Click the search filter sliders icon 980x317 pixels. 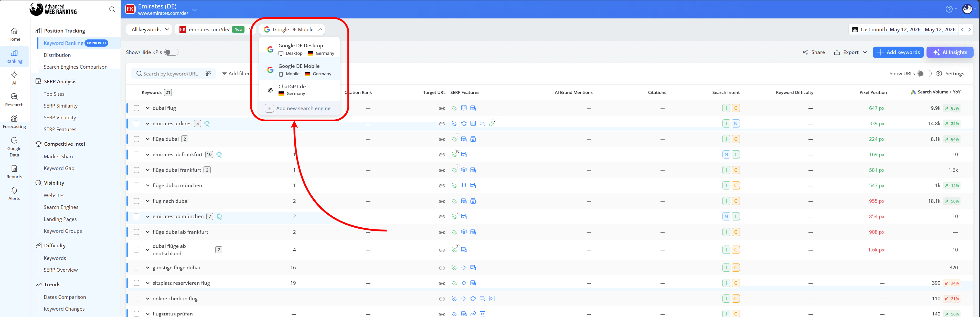pos(208,73)
